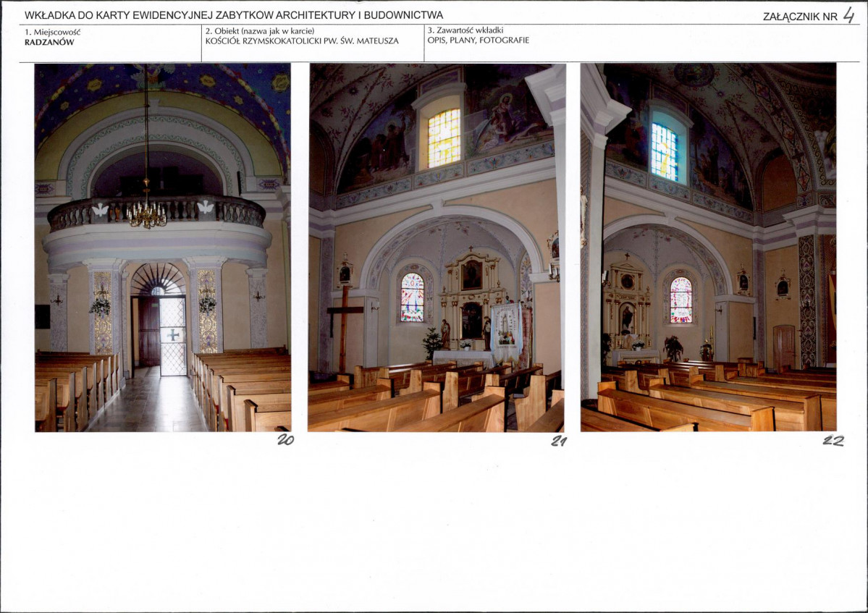The height and width of the screenshot is (613, 868).
Task: Click the document header title text
Action: click(234, 15)
